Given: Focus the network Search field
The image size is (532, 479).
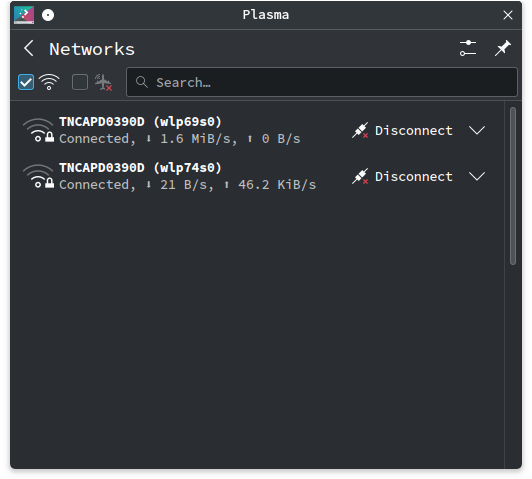Looking at the screenshot, I should [x=322, y=82].
